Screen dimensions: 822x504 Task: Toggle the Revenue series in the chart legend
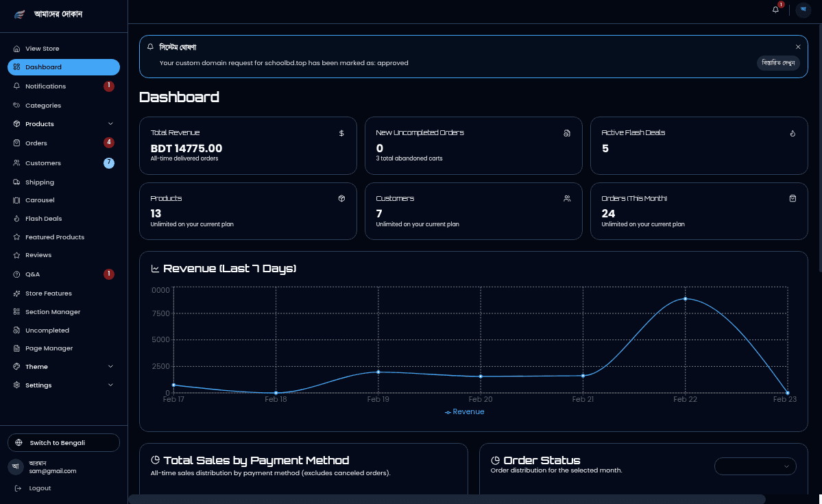coord(465,411)
